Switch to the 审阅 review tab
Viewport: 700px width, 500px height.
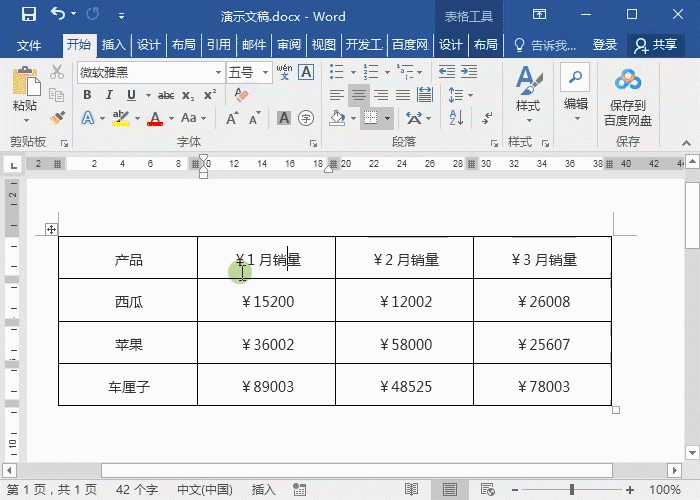pos(288,45)
